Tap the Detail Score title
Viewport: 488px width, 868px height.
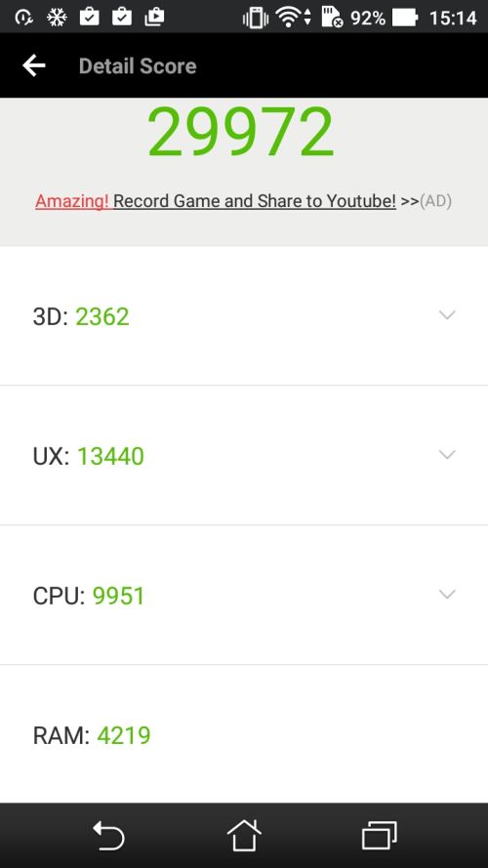[x=138, y=65]
